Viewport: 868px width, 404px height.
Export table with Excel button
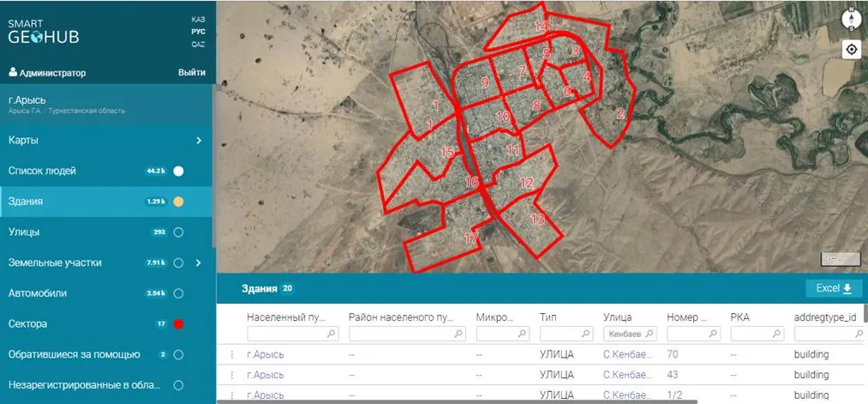(x=834, y=288)
